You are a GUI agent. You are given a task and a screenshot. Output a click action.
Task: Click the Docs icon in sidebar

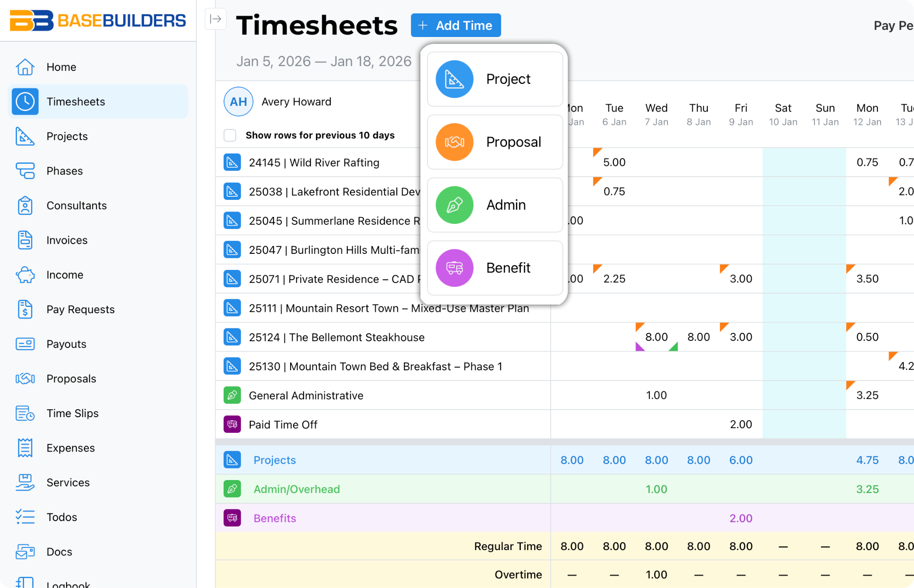click(x=25, y=552)
